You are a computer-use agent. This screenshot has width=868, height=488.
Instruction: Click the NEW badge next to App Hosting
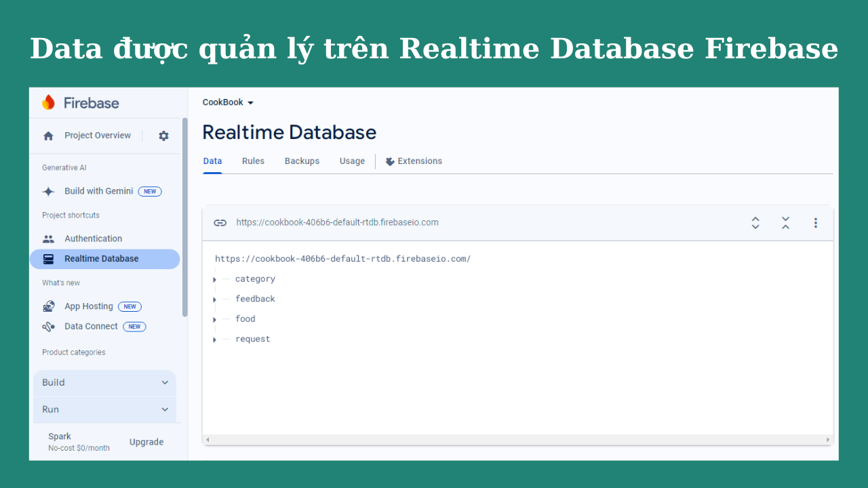pyautogui.click(x=130, y=306)
